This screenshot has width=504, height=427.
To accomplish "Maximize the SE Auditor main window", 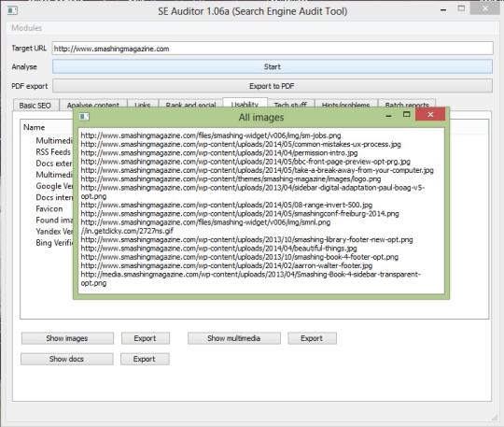I will point(461,8).
